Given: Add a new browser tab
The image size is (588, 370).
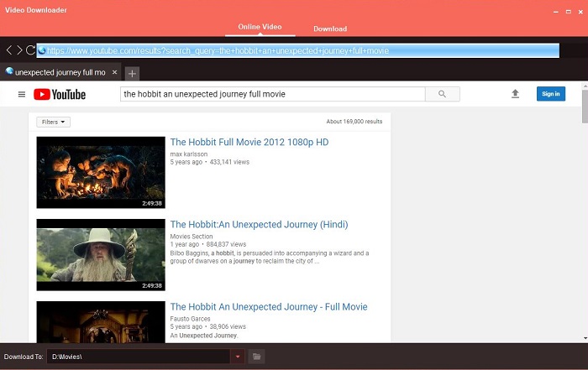Looking at the screenshot, I should tap(132, 73).
